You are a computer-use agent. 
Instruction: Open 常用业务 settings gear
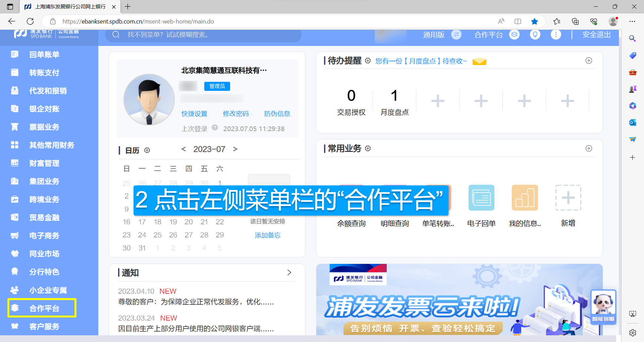click(368, 148)
